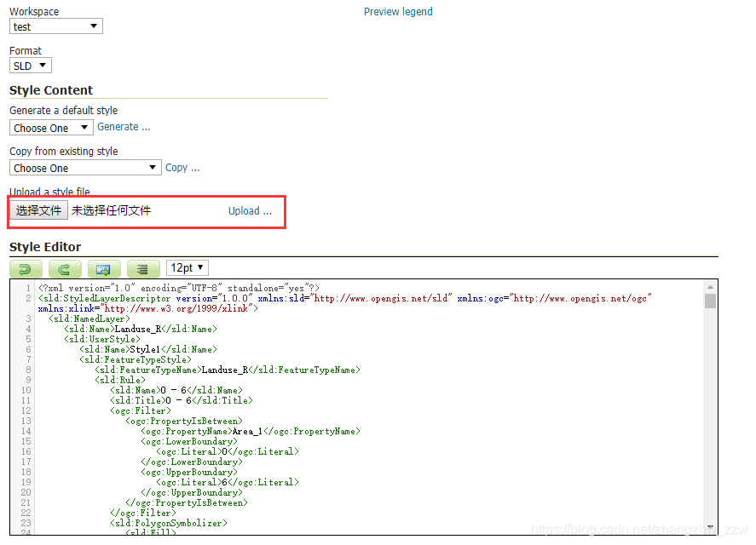Expand Generate a default style dropdown
Screen dimensions: 756x545
click(x=51, y=128)
